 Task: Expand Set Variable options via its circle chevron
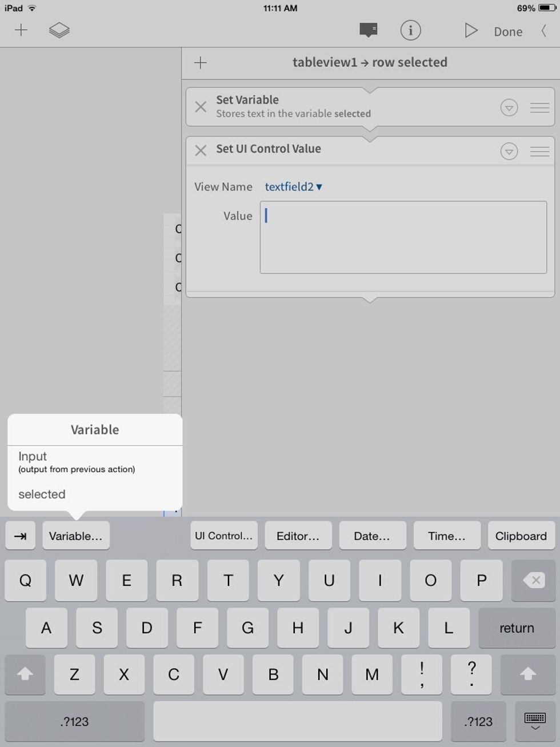point(509,107)
